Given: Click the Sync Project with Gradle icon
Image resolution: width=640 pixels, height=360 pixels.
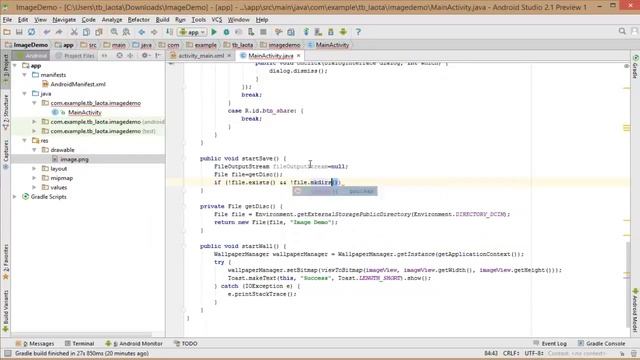Looking at the screenshot, I should click(x=306, y=32).
